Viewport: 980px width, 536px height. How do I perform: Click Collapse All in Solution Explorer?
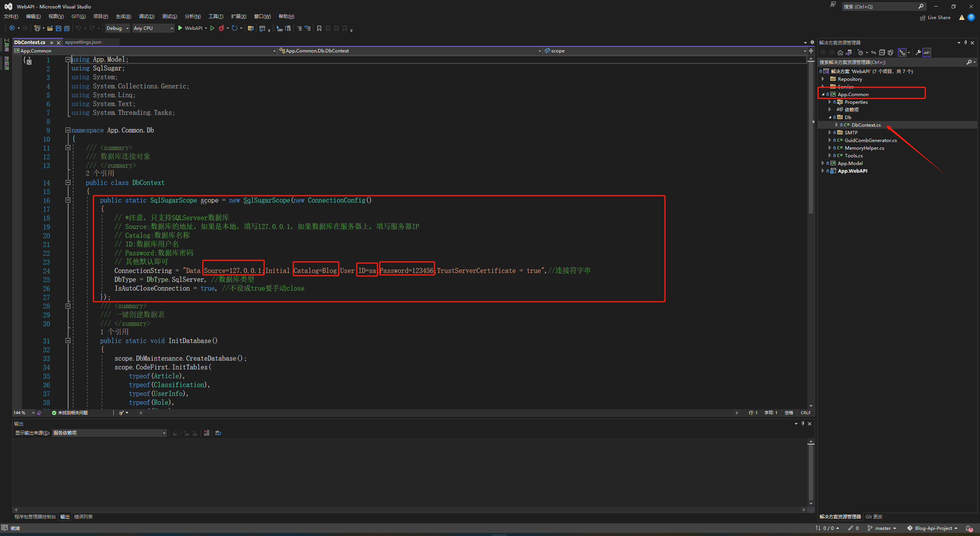coord(882,52)
